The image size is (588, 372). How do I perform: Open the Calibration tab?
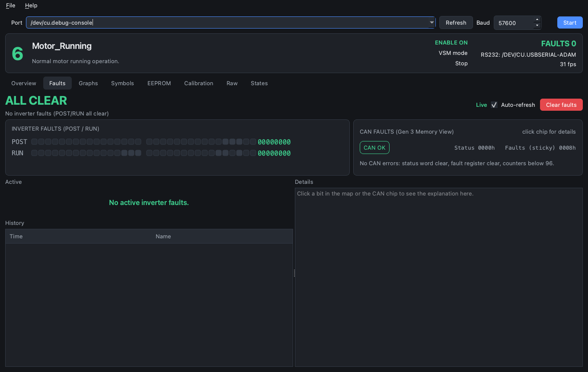click(198, 83)
